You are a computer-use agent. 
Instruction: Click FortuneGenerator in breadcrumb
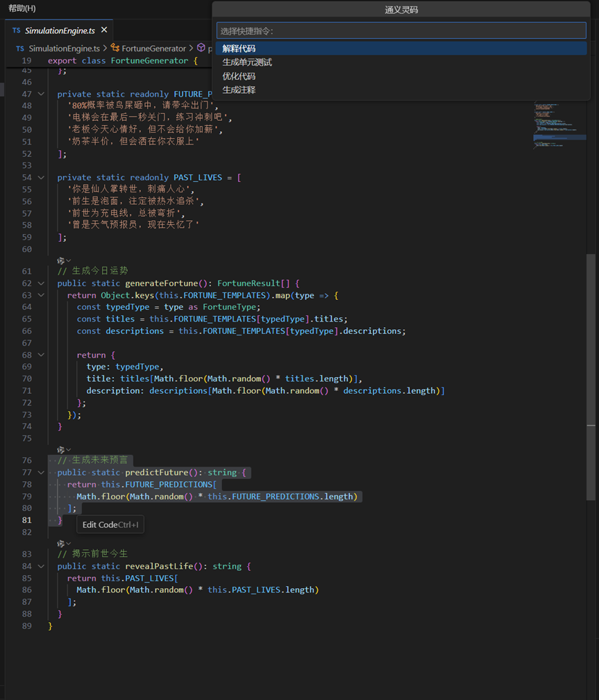153,48
